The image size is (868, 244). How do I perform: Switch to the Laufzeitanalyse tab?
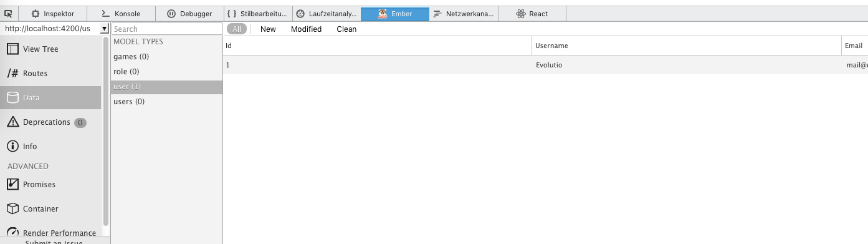point(327,14)
